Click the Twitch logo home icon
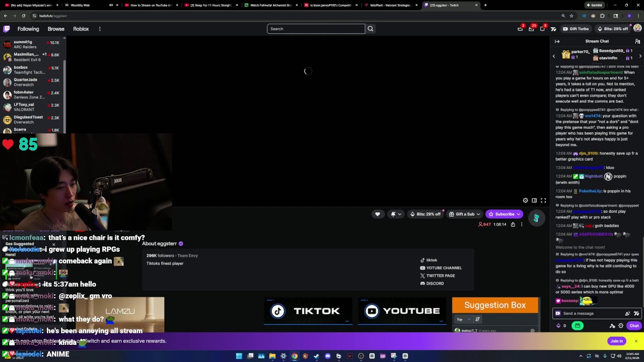 point(6,29)
